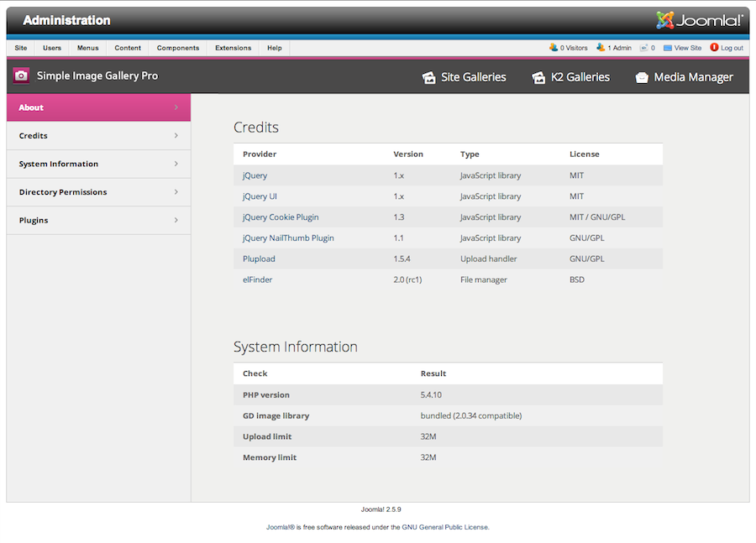Click the Upload handler type cell
Viewport: 756px width, 543px height.
click(x=488, y=258)
